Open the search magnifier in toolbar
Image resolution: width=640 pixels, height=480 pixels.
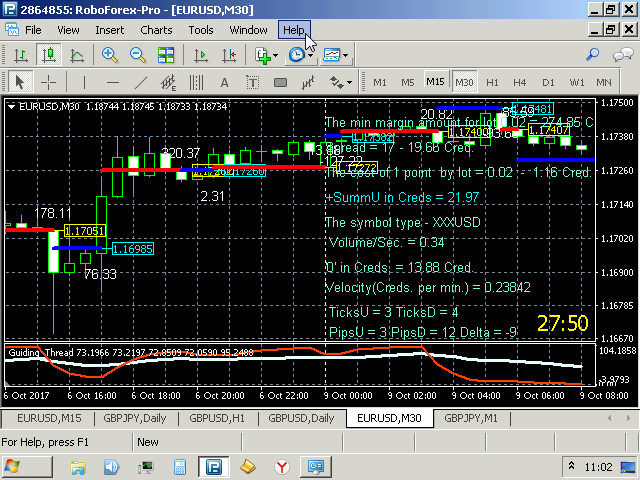(592, 55)
